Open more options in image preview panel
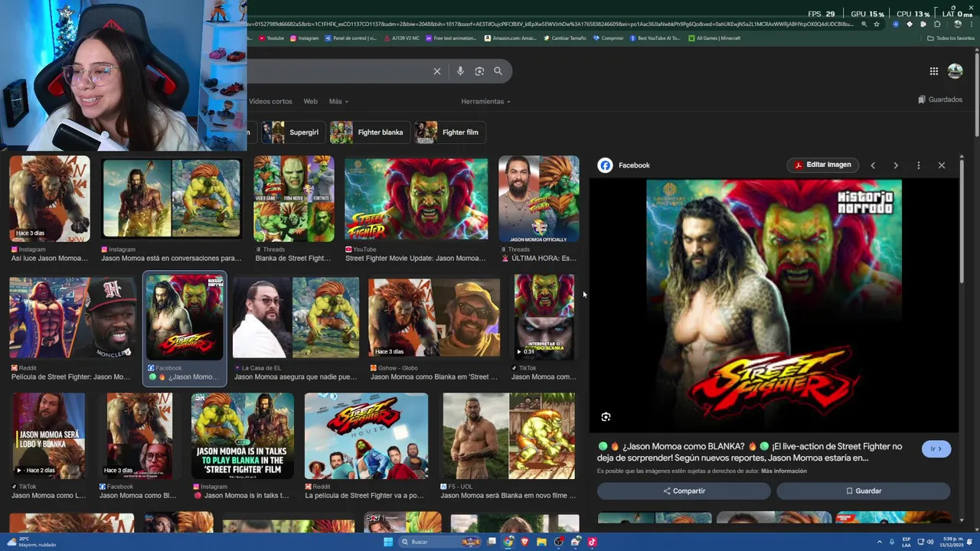This screenshot has height=551, width=980. [919, 165]
